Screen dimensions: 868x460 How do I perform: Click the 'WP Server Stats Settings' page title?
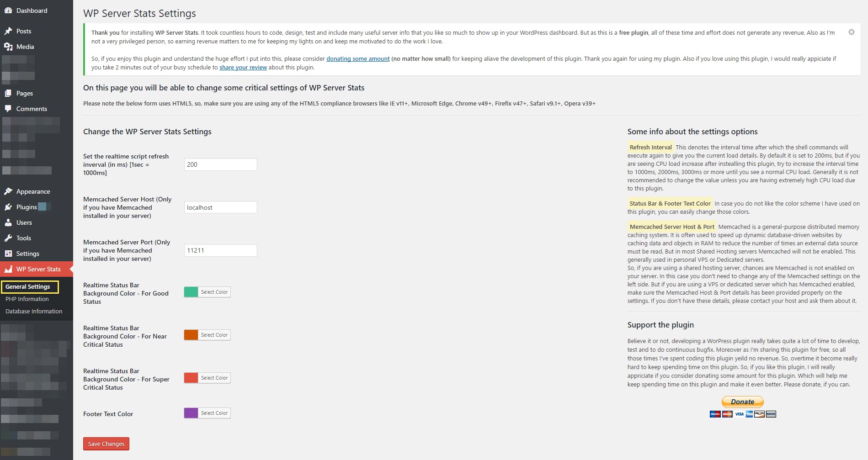(x=139, y=14)
